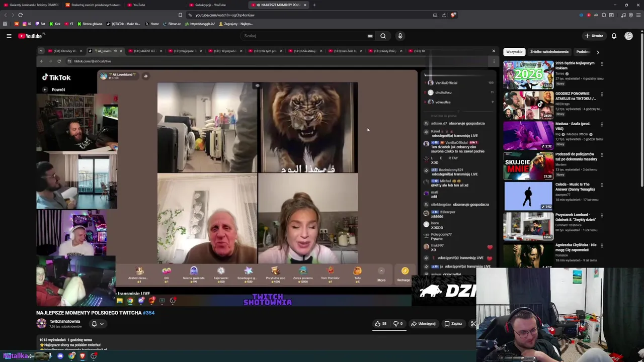Open the twitchshotownia channel avatar
This screenshot has height=362, width=644.
tap(41, 323)
